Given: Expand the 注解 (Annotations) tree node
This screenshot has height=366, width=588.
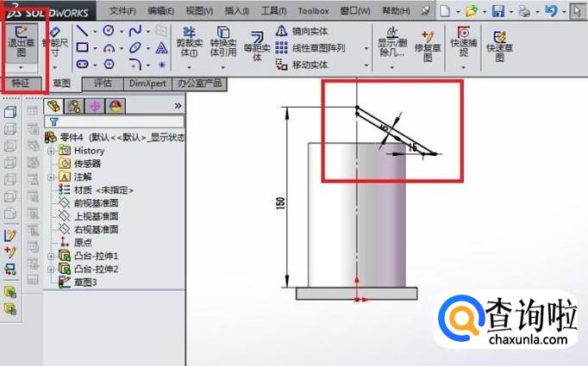Looking at the screenshot, I should point(51,177).
